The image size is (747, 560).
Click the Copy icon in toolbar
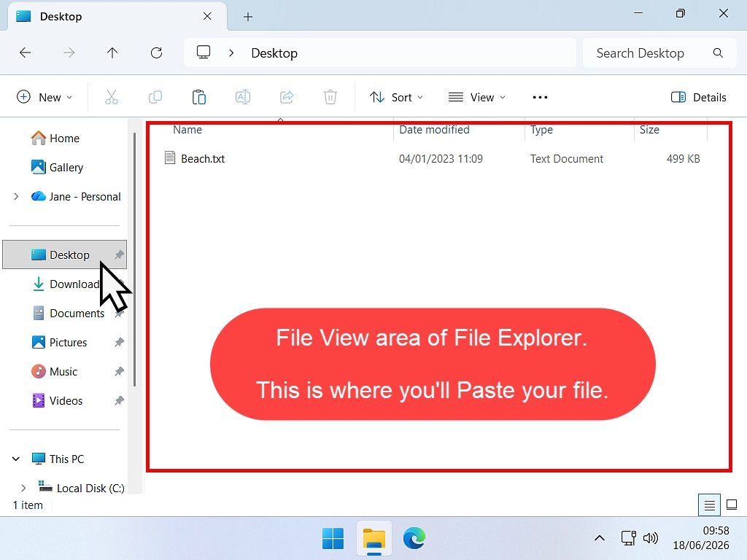155,97
